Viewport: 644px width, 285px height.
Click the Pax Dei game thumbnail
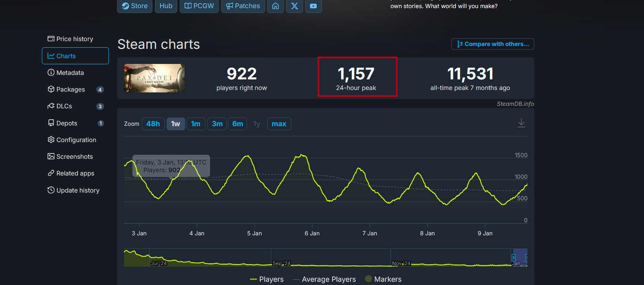[154, 78]
